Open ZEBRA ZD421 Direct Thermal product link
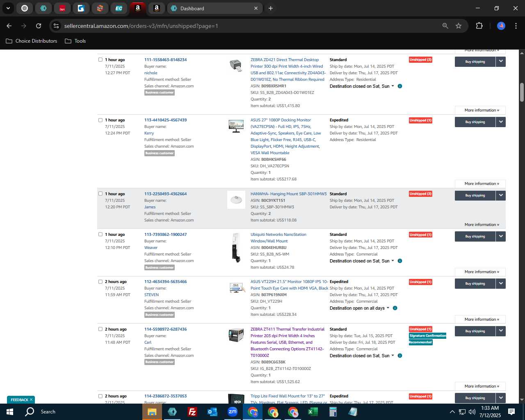 pos(288,70)
